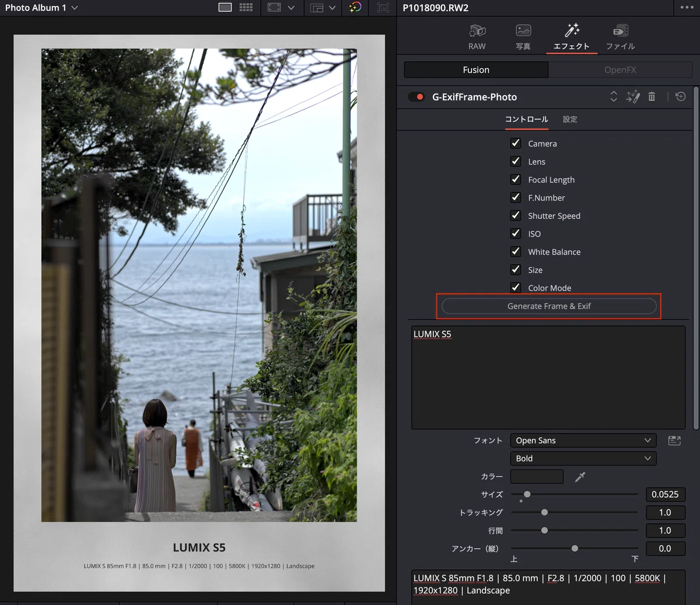700x605 pixels.
Task: Select the エフェクト tab
Action: tap(572, 37)
